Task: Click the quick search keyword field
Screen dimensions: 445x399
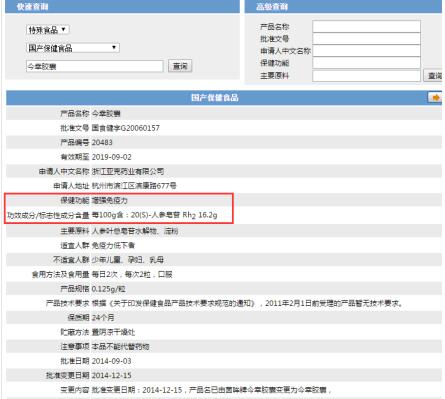Action: coord(95,66)
